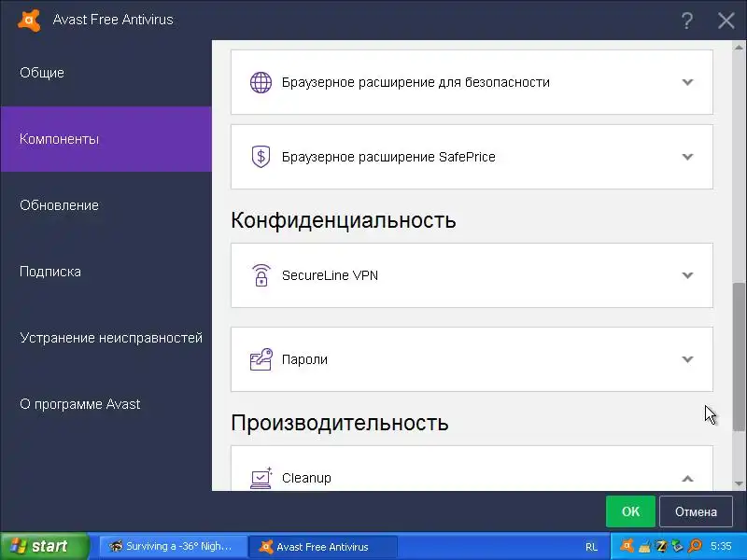
Task: Collapse the Cleanup section chevron
Action: [687, 479]
